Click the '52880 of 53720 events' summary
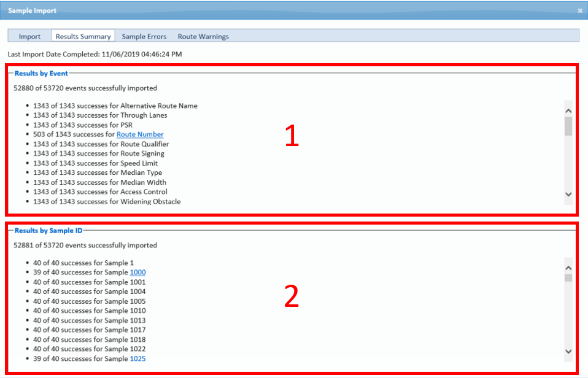This screenshot has height=378, width=588. click(85, 88)
